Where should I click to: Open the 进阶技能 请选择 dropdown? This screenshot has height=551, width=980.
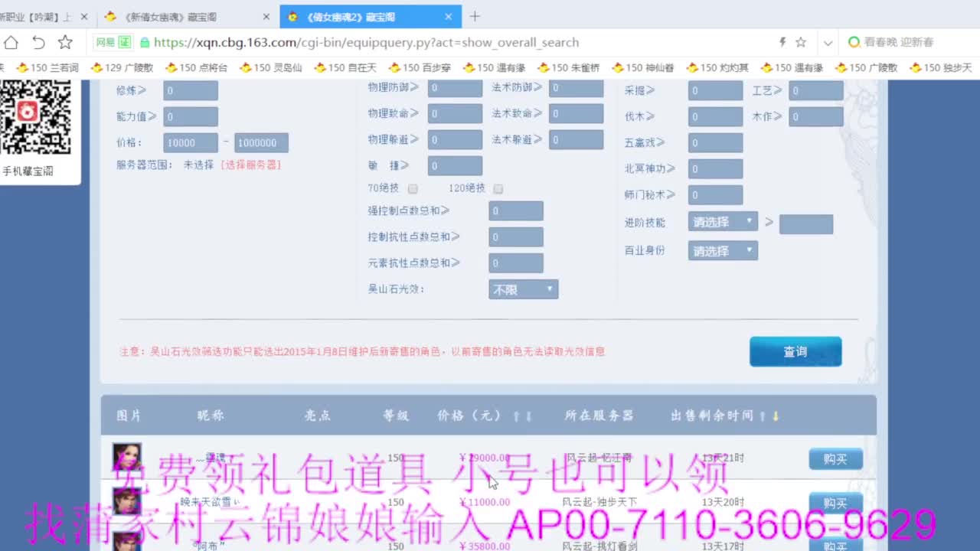722,221
